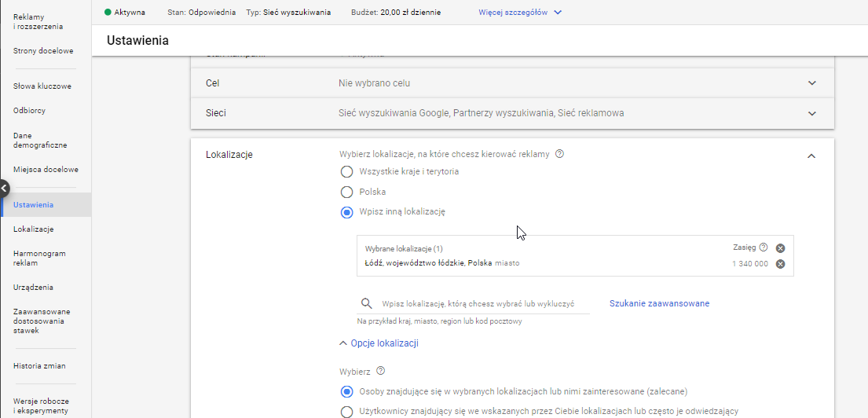The image size is (868, 418).
Task: Select the recommended 'Osoby znajdujące się' option
Action: pyautogui.click(x=346, y=391)
